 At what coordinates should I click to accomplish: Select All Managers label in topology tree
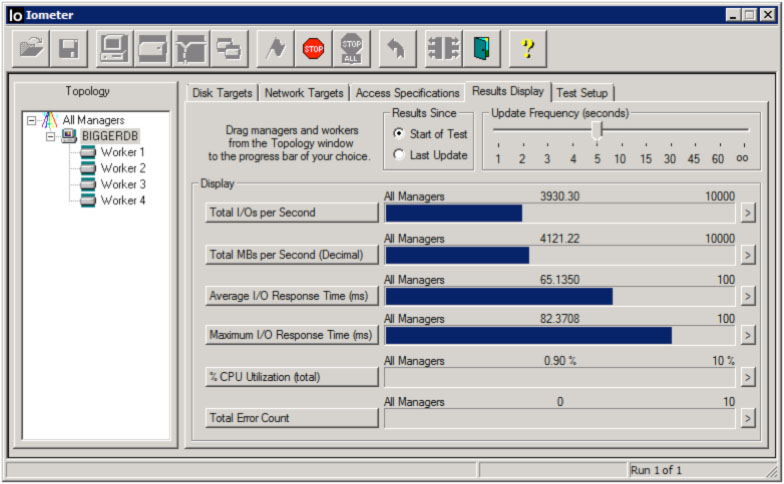coord(94,120)
